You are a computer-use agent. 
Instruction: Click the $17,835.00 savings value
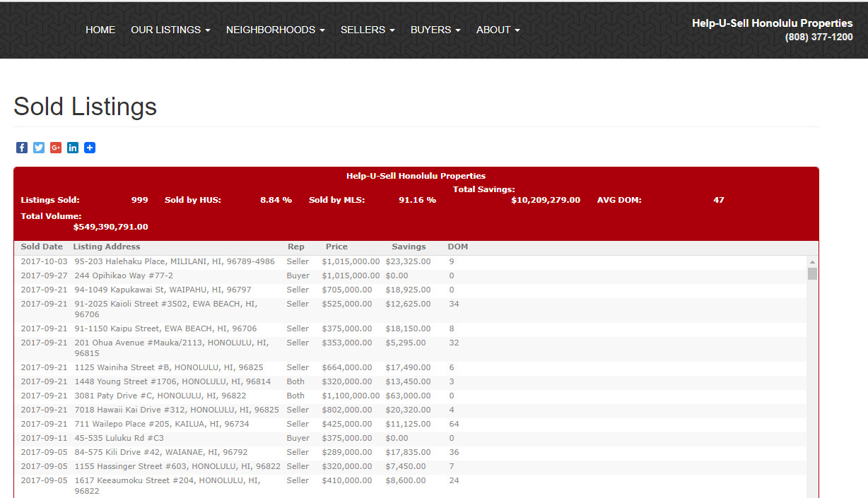(408, 452)
